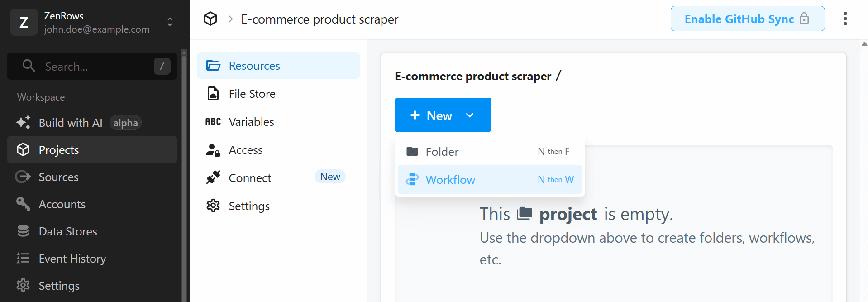The width and height of the screenshot is (868, 302).
Task: Click the File Store document icon
Action: tap(213, 93)
